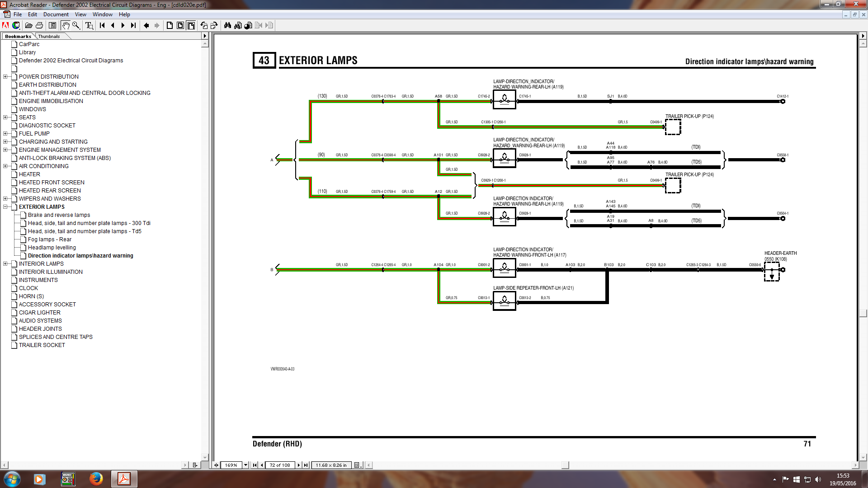The width and height of the screenshot is (868, 488).
Task: Click the zoom percentage field 169%
Action: (x=231, y=465)
